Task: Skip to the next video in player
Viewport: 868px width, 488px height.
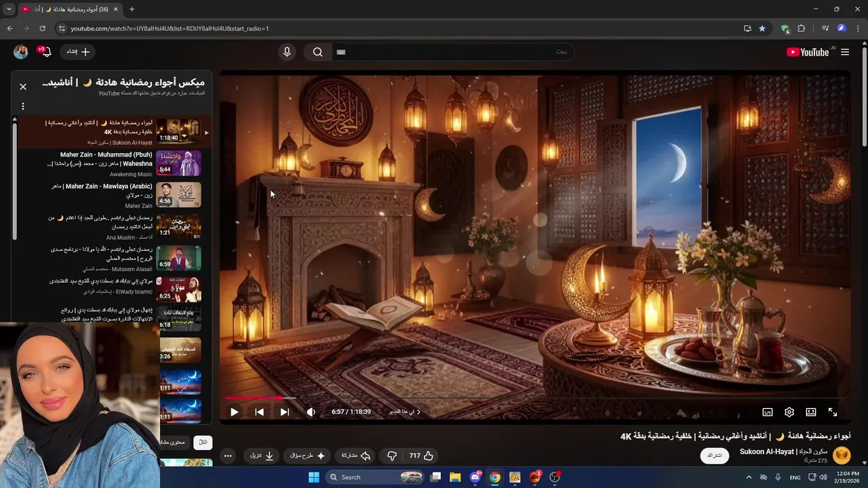Action: click(x=285, y=412)
